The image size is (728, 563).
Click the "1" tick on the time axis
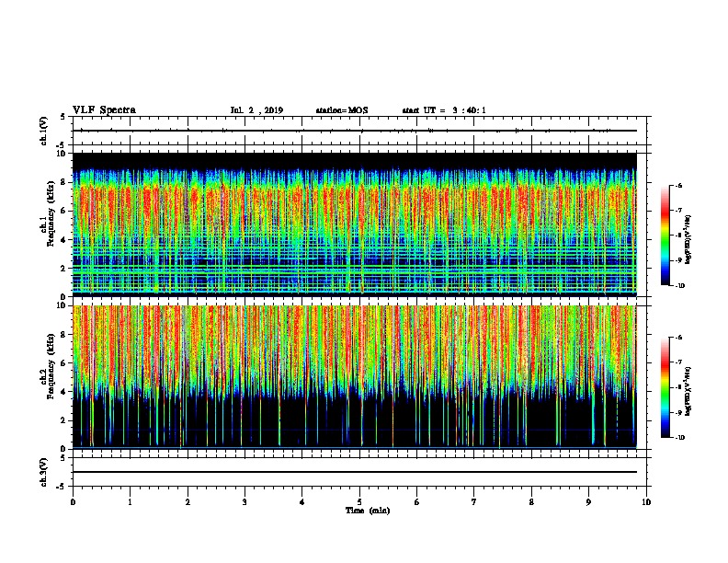[130, 502]
